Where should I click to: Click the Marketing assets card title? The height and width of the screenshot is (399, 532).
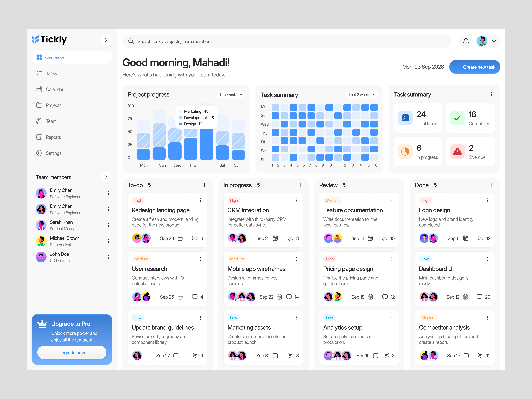point(249,328)
